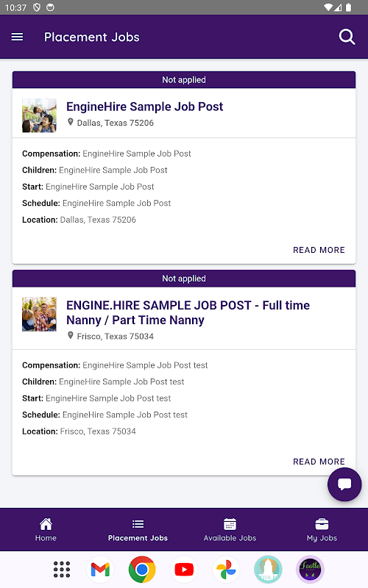Screen dimensions: 368x588
Task: Select Placement Jobs bottom tab
Action: [138, 529]
